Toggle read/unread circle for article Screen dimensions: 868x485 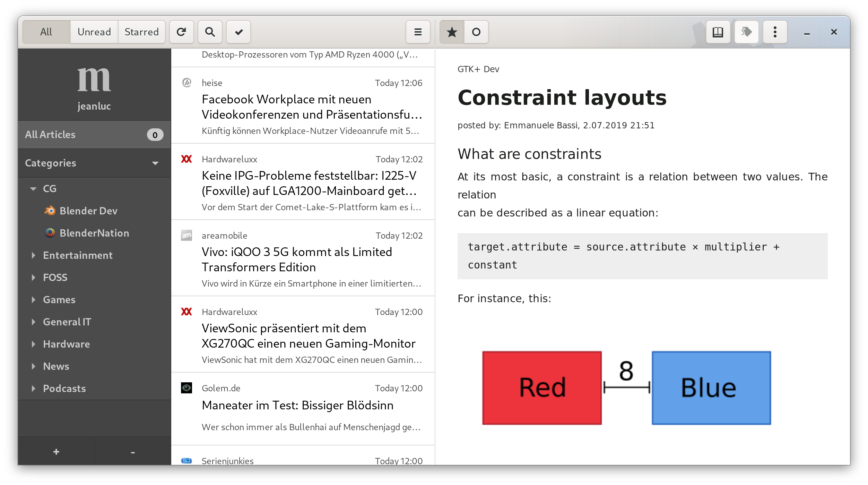(x=476, y=32)
